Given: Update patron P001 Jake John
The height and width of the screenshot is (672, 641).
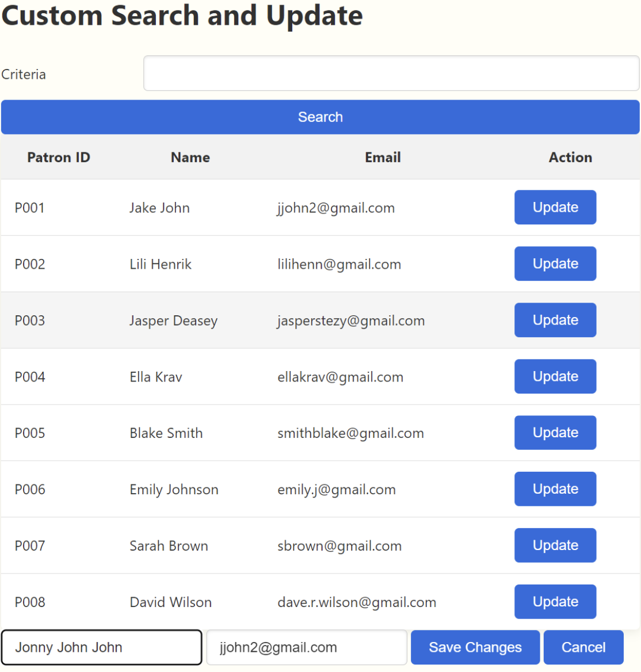Looking at the screenshot, I should point(555,207).
